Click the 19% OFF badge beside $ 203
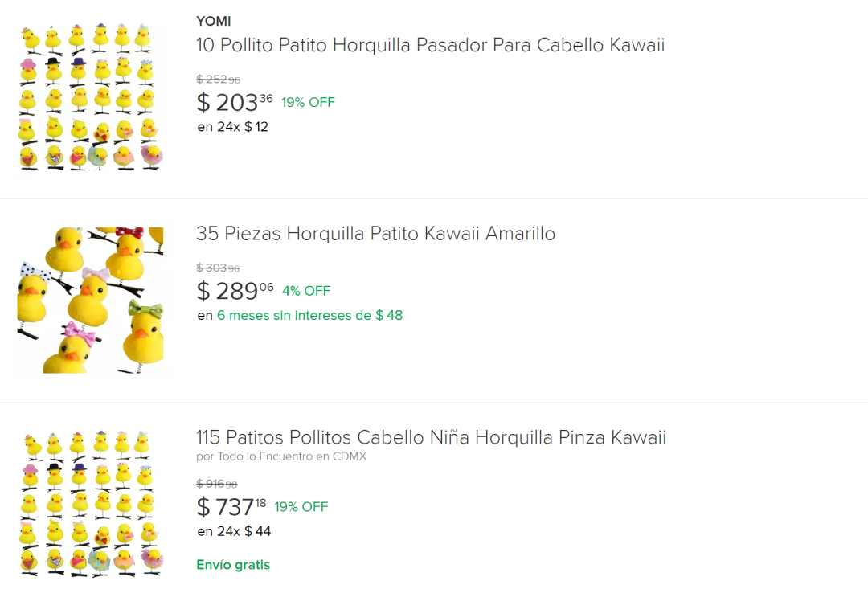868x589 pixels. pos(309,102)
